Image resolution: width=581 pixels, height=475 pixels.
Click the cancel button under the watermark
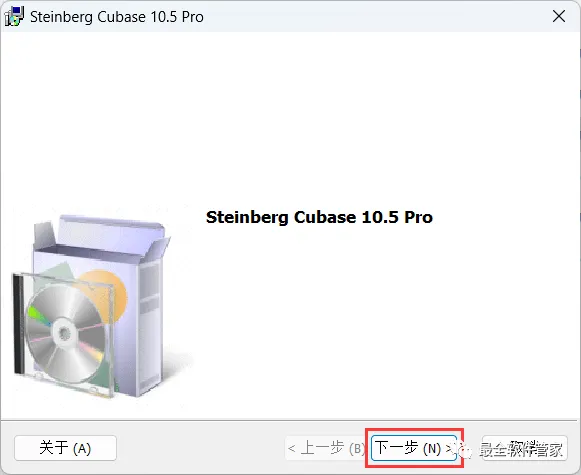pyautogui.click(x=524, y=448)
